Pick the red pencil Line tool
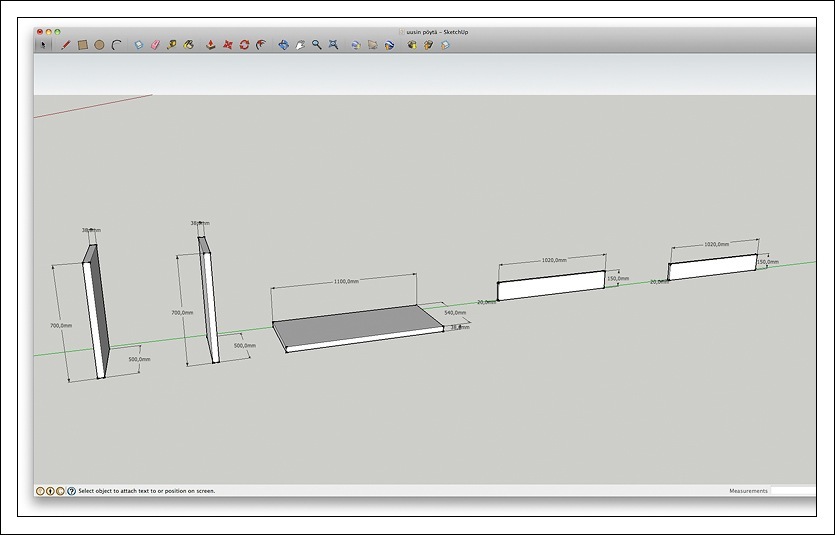This screenshot has width=835, height=535. pyautogui.click(x=66, y=45)
